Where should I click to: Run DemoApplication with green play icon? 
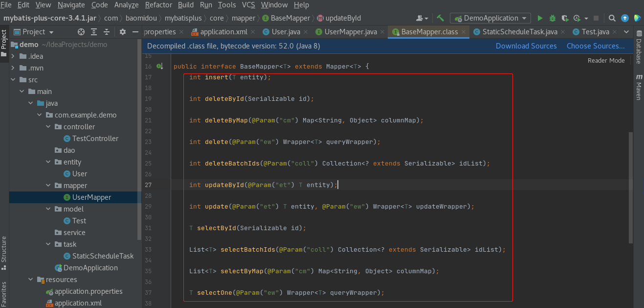point(540,18)
